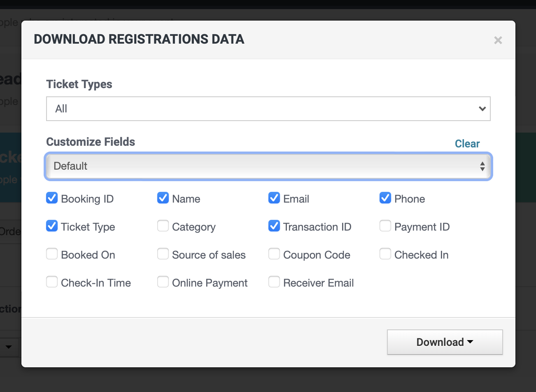This screenshot has width=536, height=392.
Task: Enable the Payment ID checkbox
Action: [x=385, y=226]
